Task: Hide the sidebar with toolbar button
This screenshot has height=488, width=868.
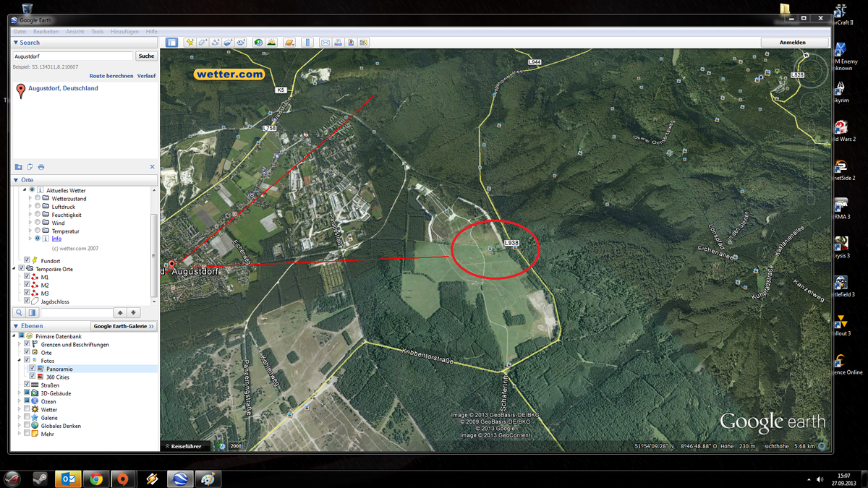Action: click(171, 43)
